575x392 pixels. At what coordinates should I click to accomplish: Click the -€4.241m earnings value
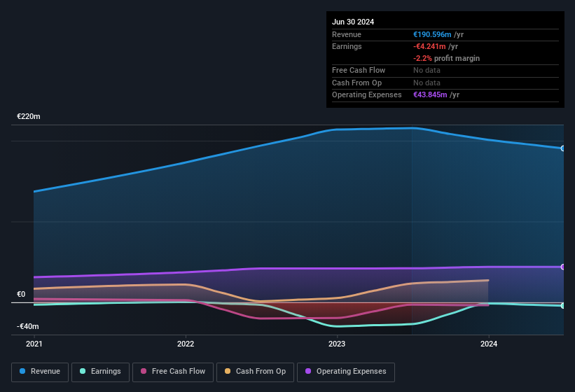tap(429, 46)
